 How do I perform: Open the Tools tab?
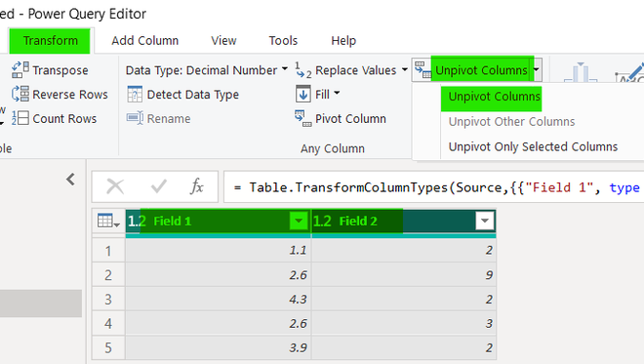pyautogui.click(x=283, y=41)
